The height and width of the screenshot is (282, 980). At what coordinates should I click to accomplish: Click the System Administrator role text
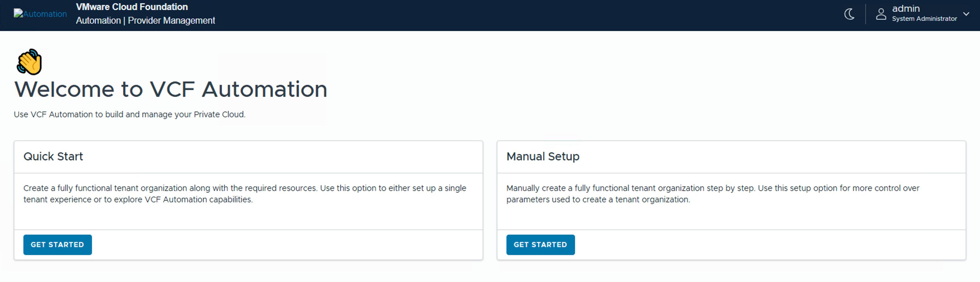(924, 19)
